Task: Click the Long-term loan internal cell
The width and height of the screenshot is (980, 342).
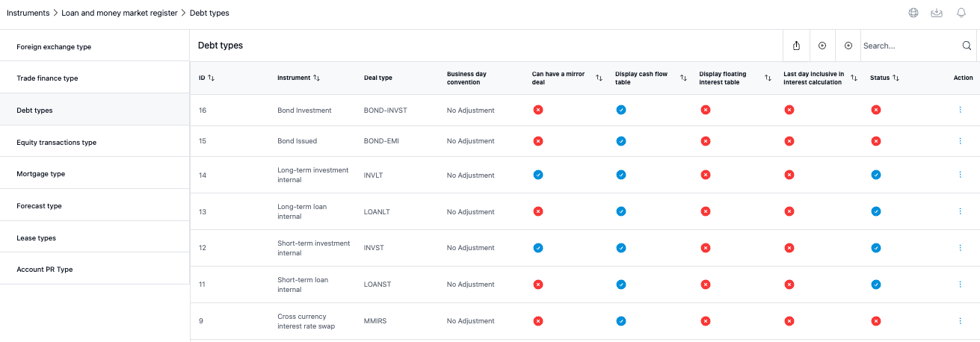Action: pyautogui.click(x=302, y=211)
